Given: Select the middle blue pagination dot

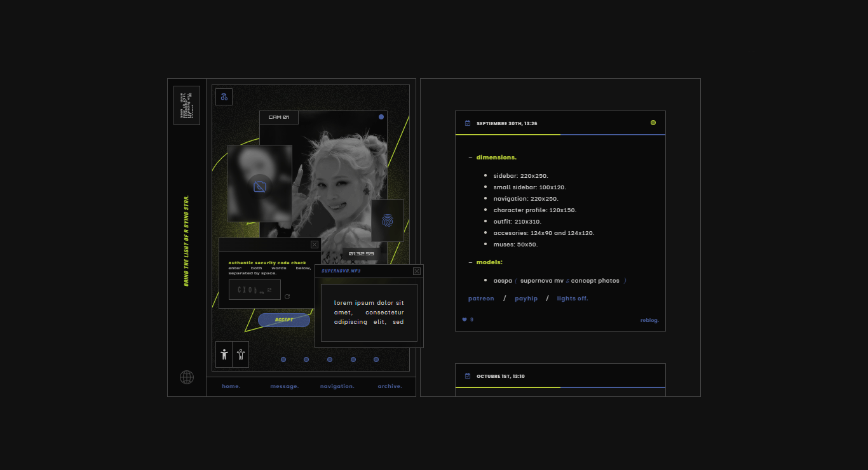Looking at the screenshot, I should point(330,359).
